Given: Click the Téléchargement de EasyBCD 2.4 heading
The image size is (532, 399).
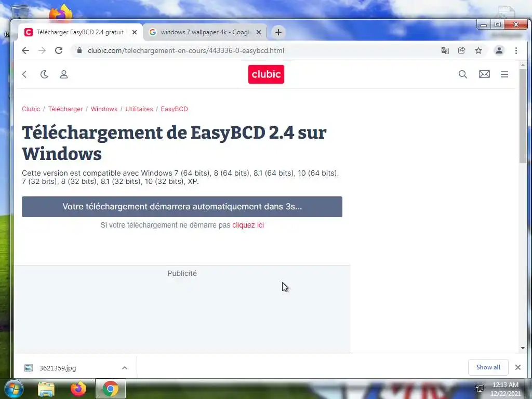Looking at the screenshot, I should [x=174, y=143].
